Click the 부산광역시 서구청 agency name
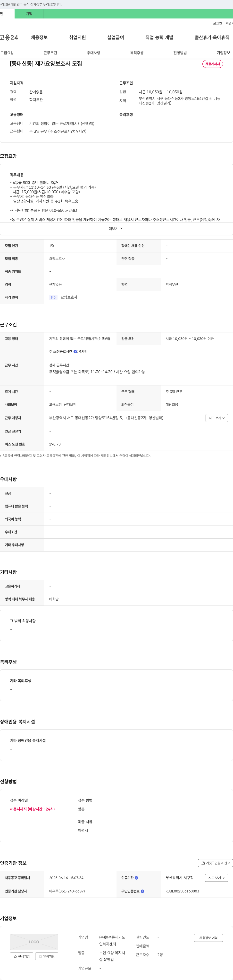 pos(180,878)
